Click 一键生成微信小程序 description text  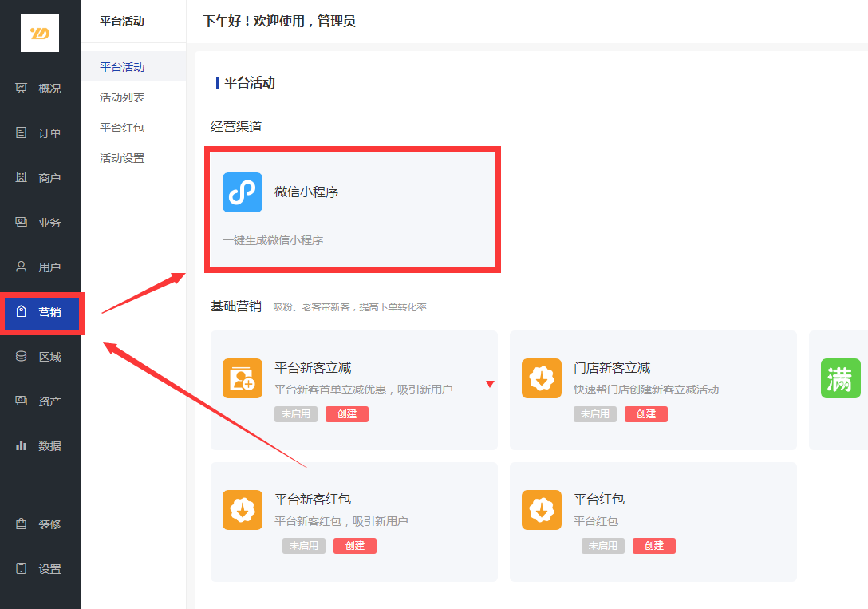[273, 240]
